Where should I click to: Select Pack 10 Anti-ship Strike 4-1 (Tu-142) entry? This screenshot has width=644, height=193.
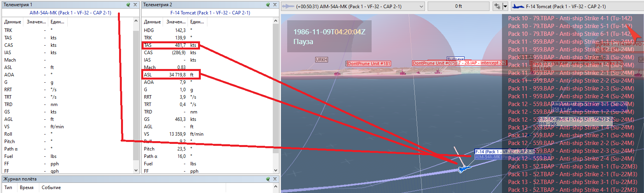[570, 18]
